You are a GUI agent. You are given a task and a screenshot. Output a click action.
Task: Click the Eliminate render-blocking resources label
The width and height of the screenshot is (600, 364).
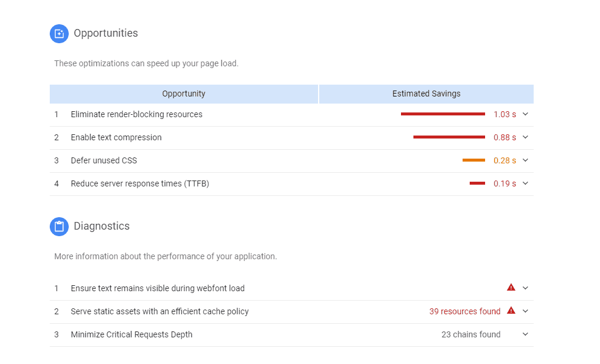click(136, 114)
